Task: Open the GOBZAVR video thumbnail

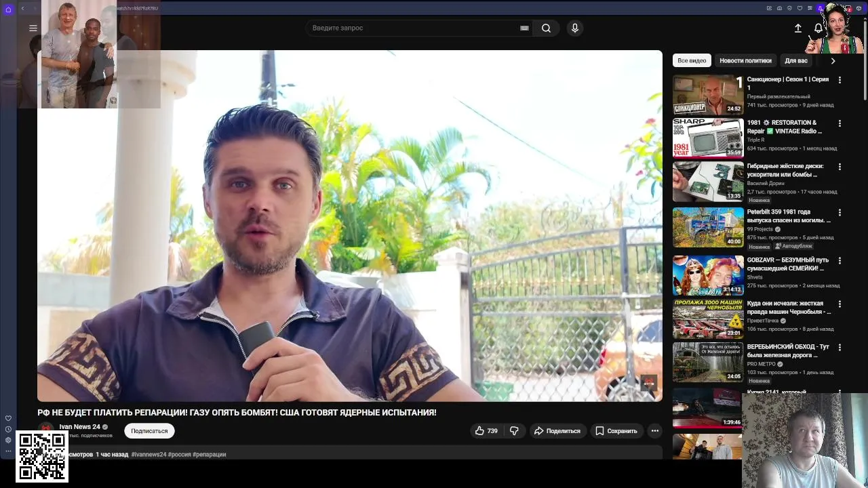Action: click(708, 274)
